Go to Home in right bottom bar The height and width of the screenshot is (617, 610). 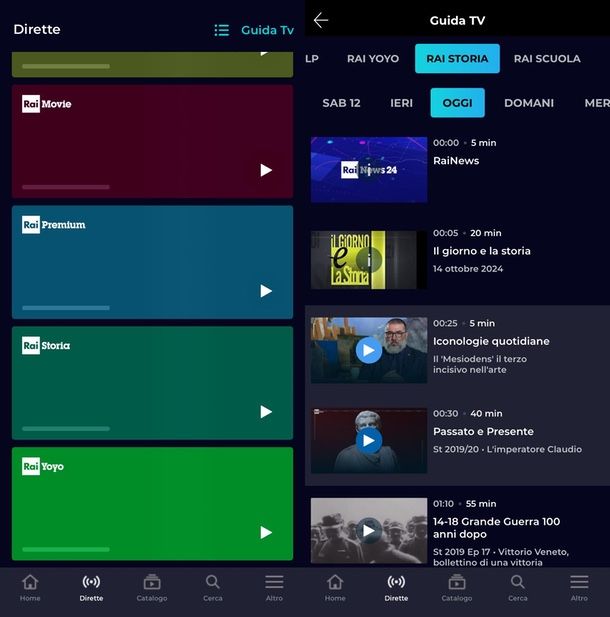pos(335,588)
